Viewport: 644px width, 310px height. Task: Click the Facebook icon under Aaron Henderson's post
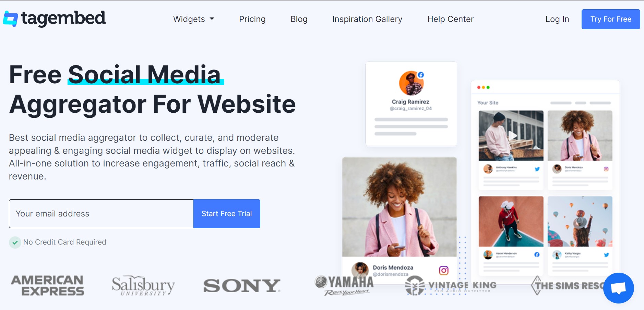(537, 255)
